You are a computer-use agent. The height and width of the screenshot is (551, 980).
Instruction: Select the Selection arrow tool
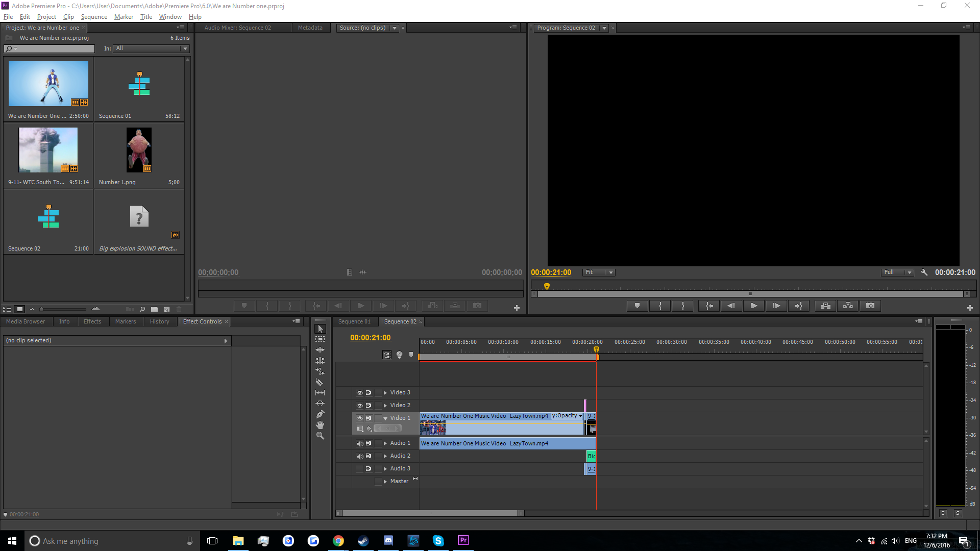pyautogui.click(x=320, y=329)
